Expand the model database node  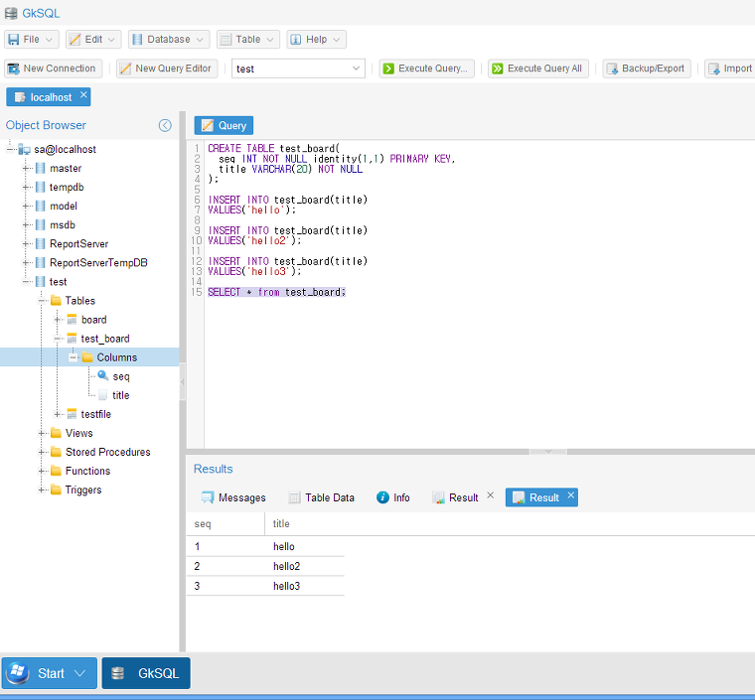click(x=26, y=206)
